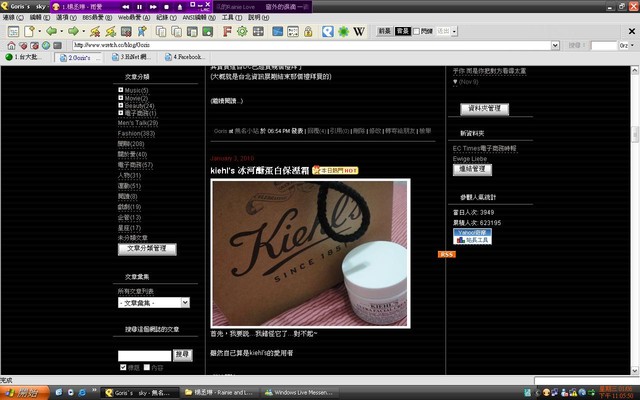Click the site list icon at toolbar start

(13, 31)
